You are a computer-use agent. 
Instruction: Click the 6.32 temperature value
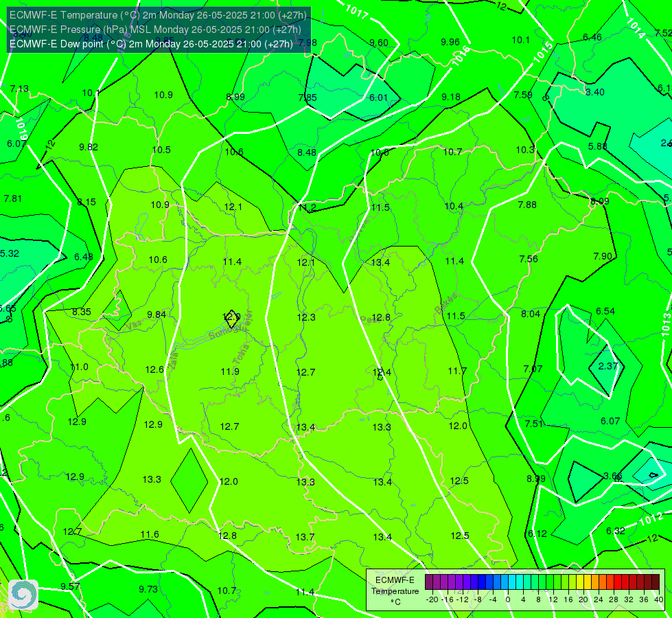coord(616,531)
